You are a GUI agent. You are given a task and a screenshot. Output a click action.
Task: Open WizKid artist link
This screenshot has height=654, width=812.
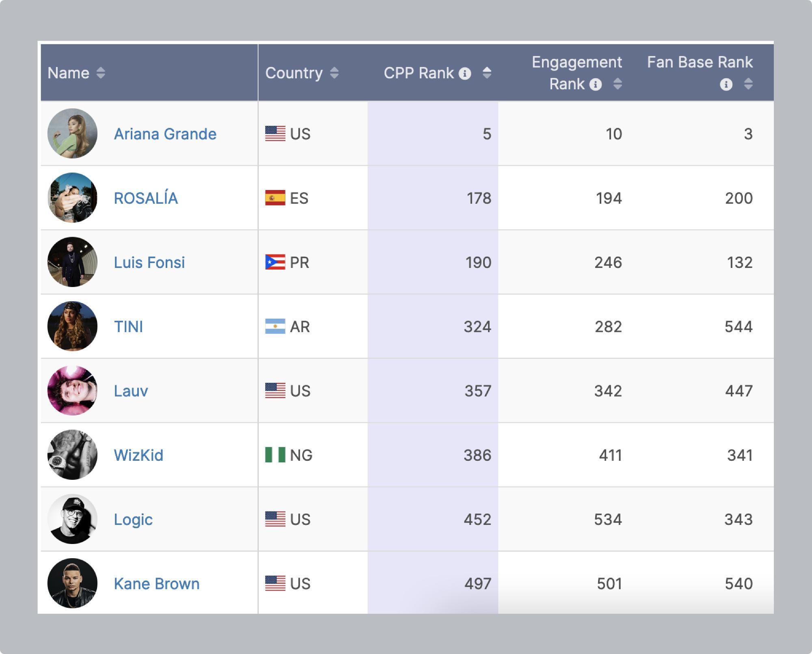(x=138, y=455)
